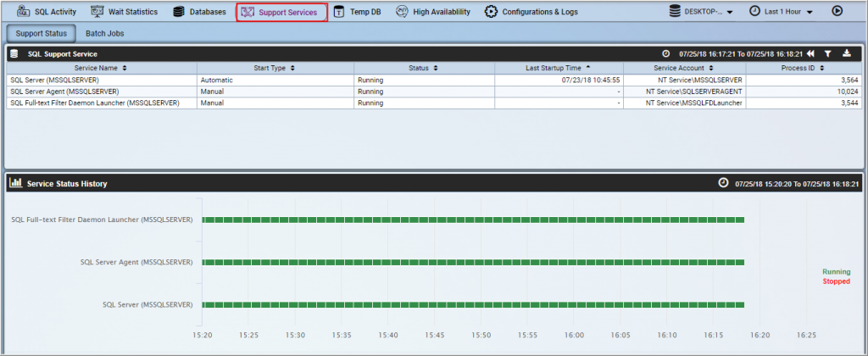The image size is (868, 356).
Task: Sort by Status column
Action: (424, 68)
